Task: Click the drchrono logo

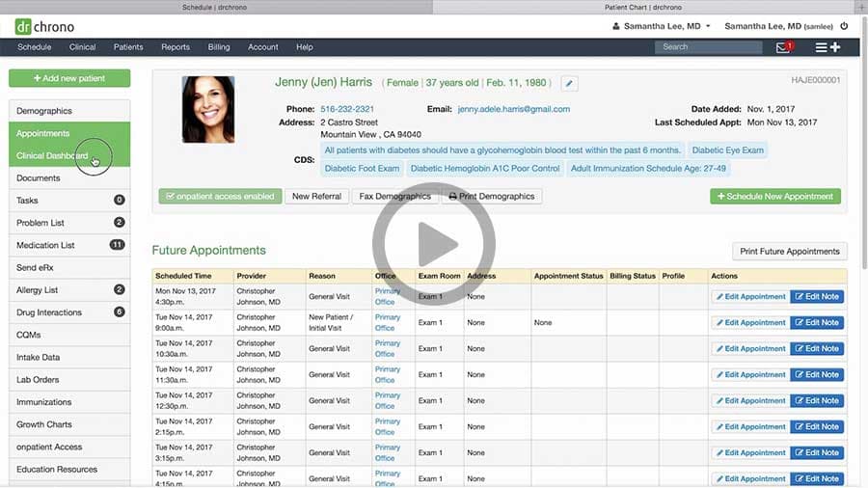Action: coord(44,27)
